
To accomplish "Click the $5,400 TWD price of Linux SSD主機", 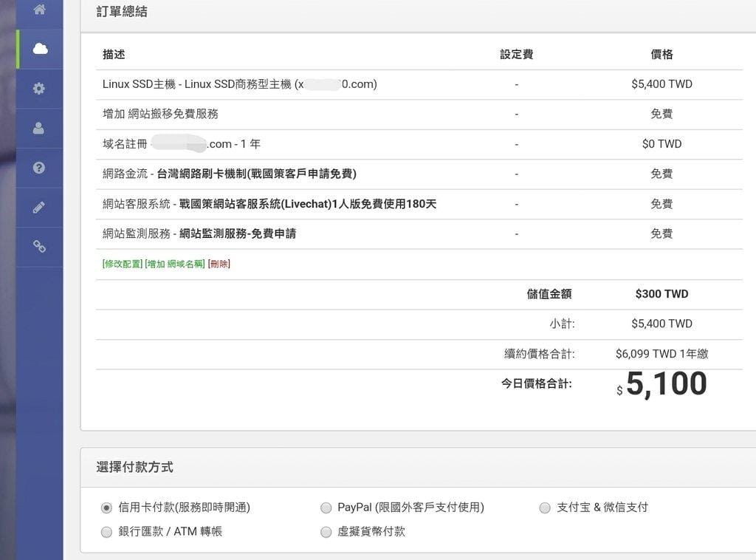I will 661,84.
